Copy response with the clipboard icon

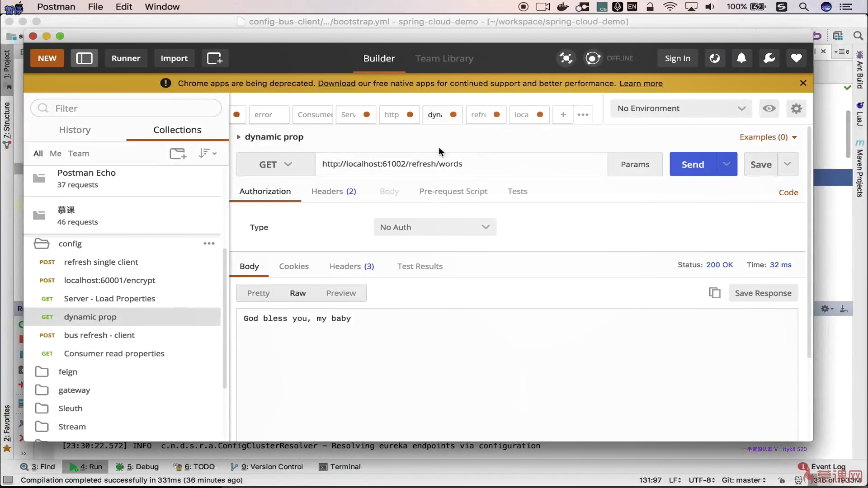(x=714, y=293)
